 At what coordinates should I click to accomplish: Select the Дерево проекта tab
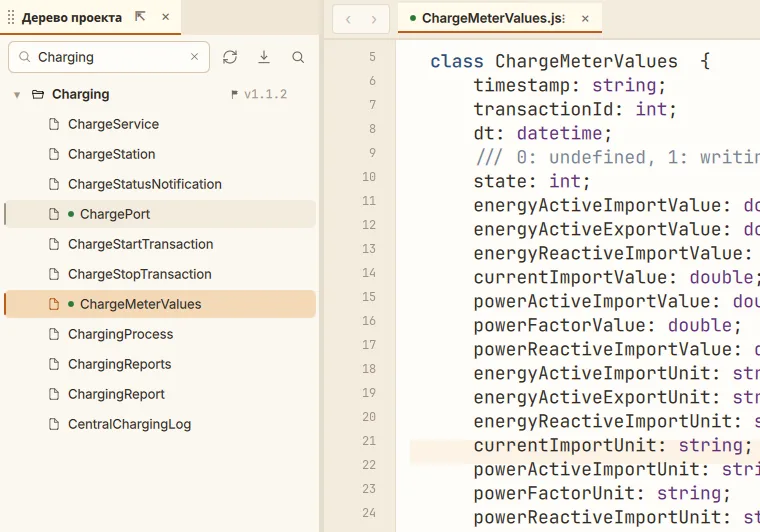point(72,18)
